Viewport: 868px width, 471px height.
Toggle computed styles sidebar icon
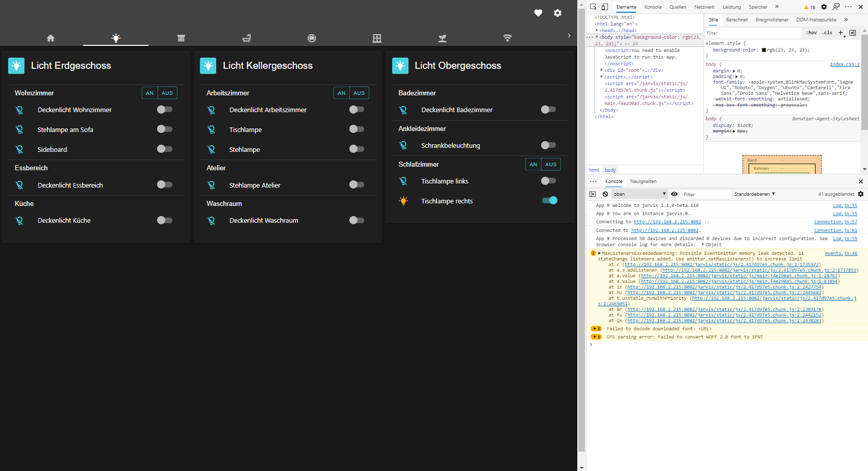853,33
